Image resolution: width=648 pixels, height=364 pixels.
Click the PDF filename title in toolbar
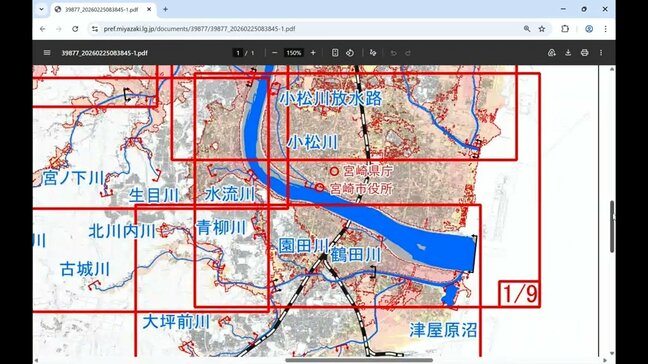104,53
